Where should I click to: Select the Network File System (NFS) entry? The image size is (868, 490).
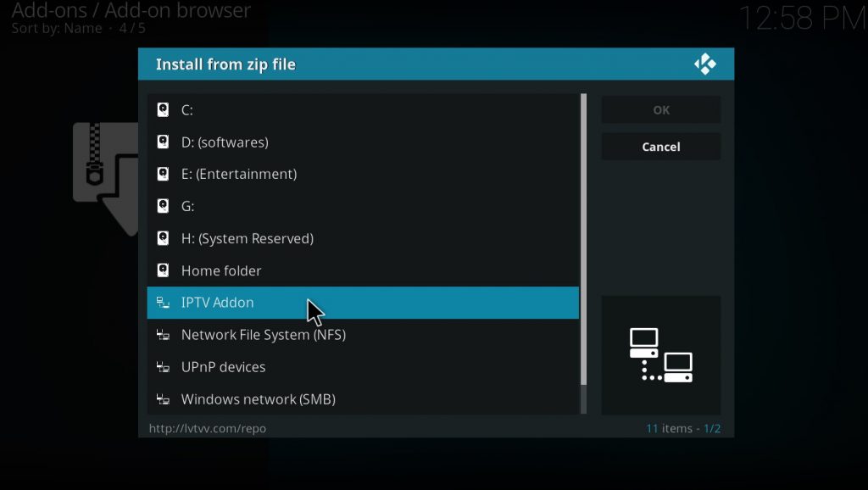(363, 334)
